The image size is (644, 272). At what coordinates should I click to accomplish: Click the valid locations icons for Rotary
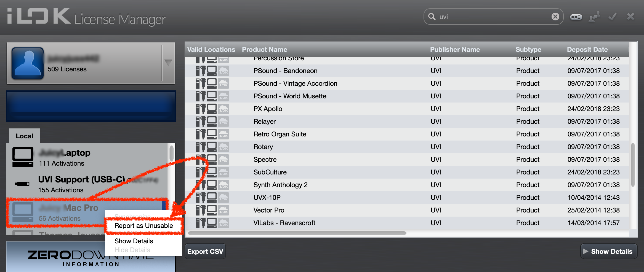(212, 147)
